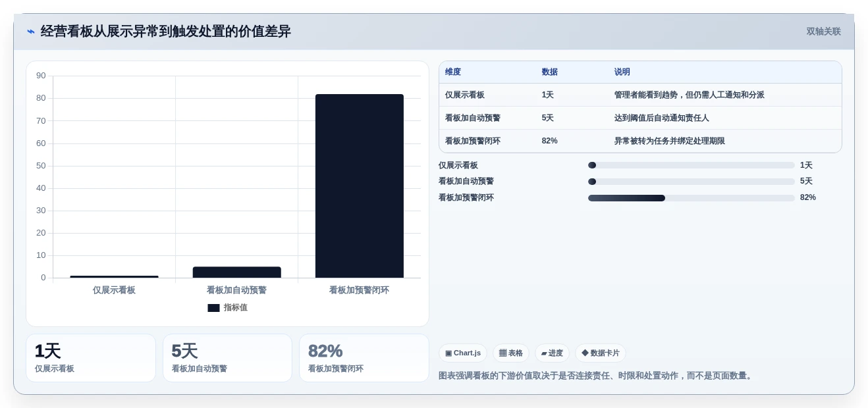Select table cell 看板加自动预警

pos(473,118)
